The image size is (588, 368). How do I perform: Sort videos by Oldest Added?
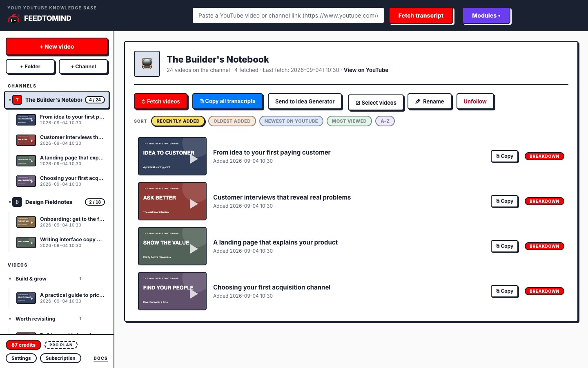point(232,121)
